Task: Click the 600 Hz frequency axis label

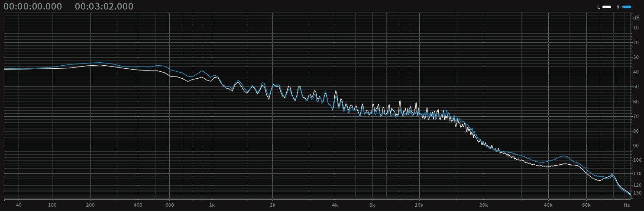Action: coord(169,204)
